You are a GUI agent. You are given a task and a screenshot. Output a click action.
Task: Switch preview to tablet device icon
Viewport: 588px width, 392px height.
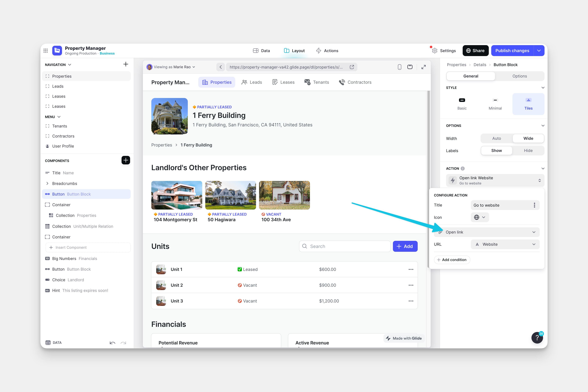(x=410, y=67)
